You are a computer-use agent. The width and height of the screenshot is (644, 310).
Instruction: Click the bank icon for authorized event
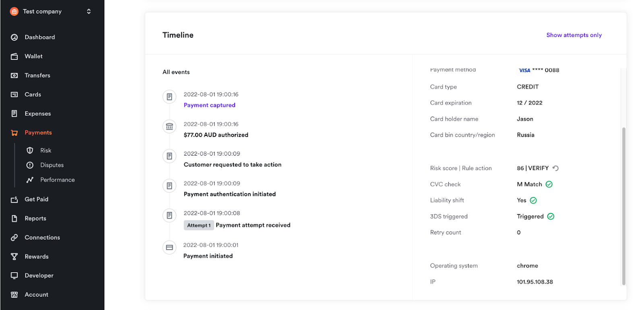[x=169, y=127]
